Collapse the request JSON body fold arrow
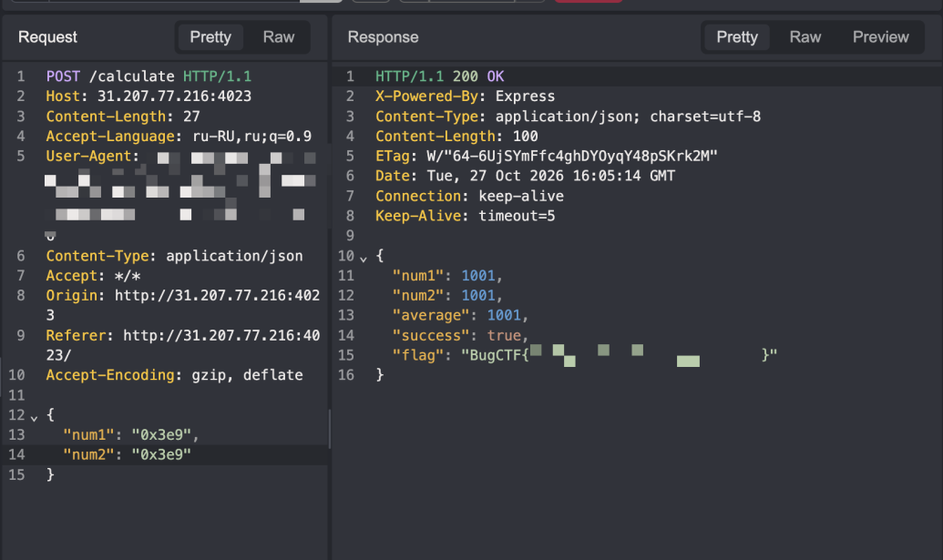This screenshot has width=943, height=560. (35, 417)
